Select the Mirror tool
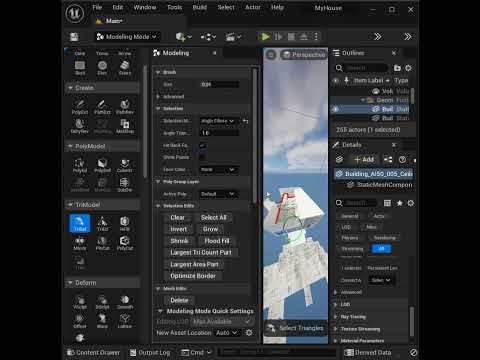 point(80,243)
